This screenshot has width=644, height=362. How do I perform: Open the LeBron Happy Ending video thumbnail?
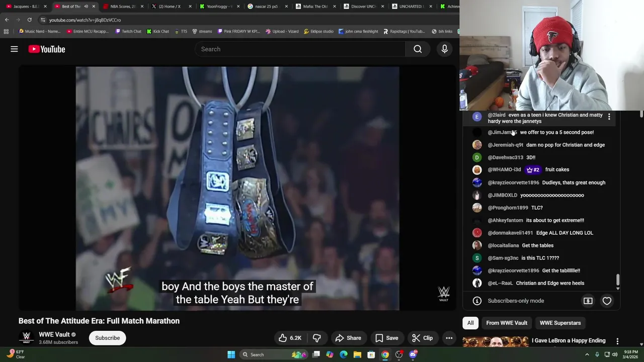click(x=496, y=342)
